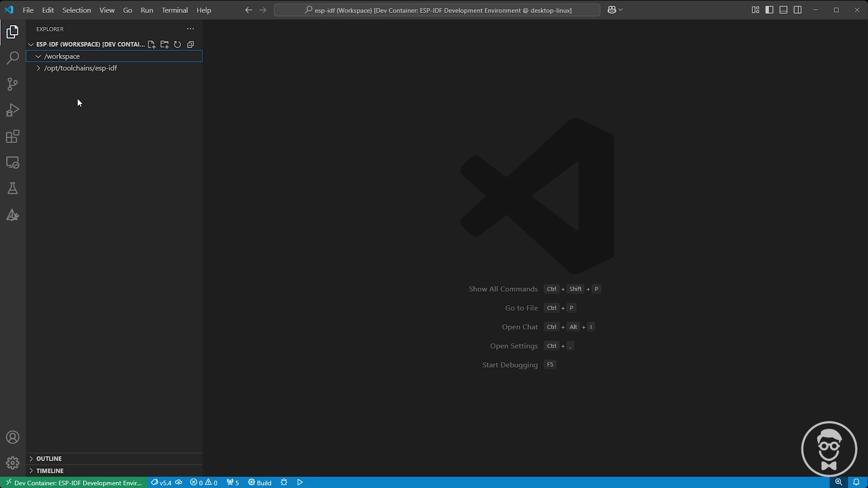Open the CMake view in the activity bar
Image resolution: width=868 pixels, height=488 pixels.
coord(13,215)
